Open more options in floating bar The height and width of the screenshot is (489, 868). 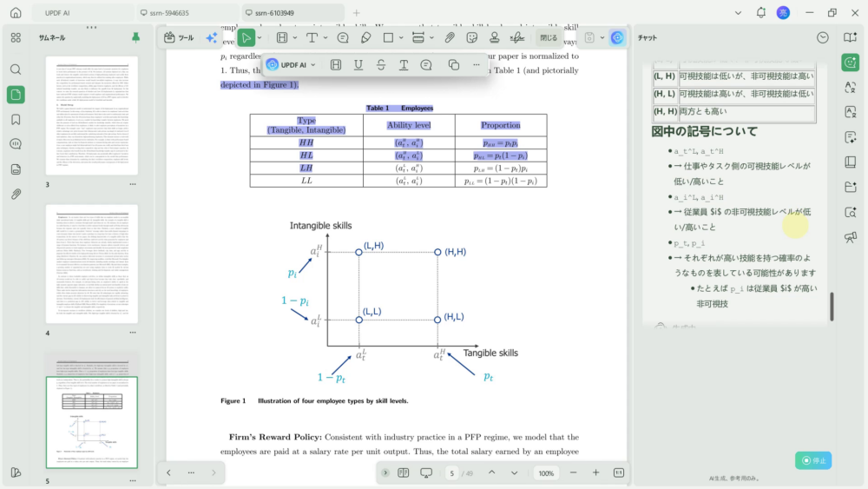click(476, 65)
